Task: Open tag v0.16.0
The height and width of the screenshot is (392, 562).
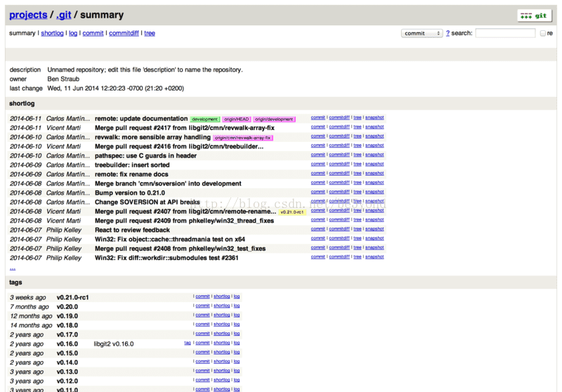Action: coord(67,344)
